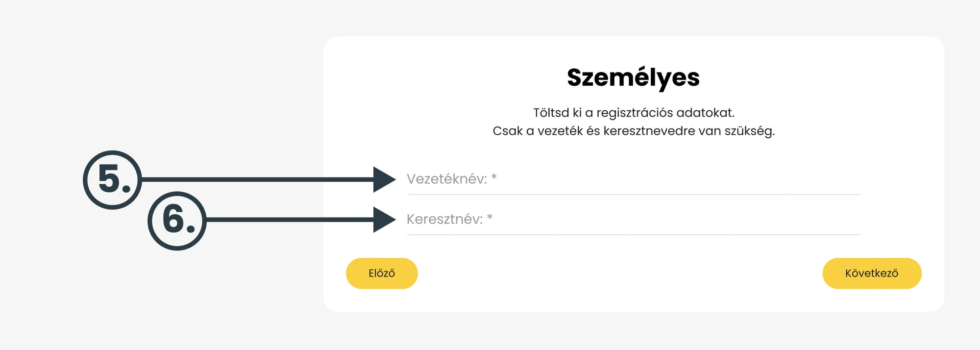The image size is (980, 350).
Task: Click the circled number 6 marker
Action: click(x=177, y=221)
